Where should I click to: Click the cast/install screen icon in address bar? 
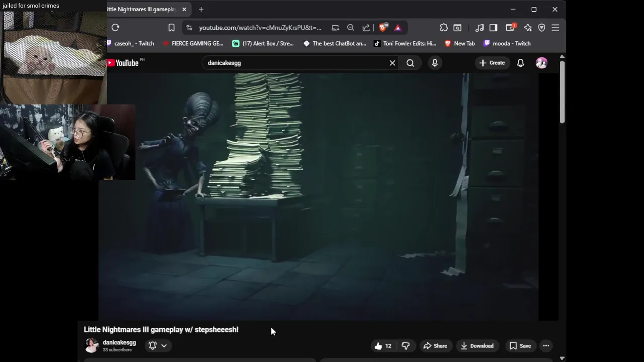335,28
